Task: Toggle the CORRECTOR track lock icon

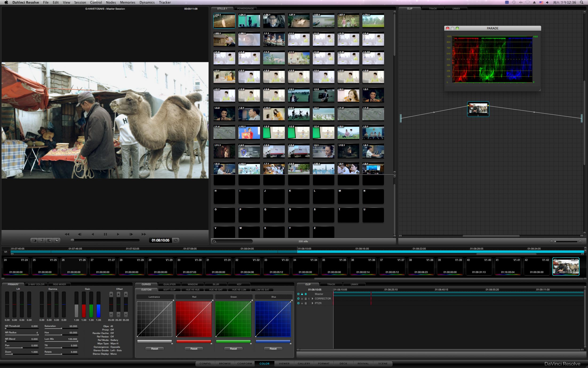Action: tap(302, 299)
